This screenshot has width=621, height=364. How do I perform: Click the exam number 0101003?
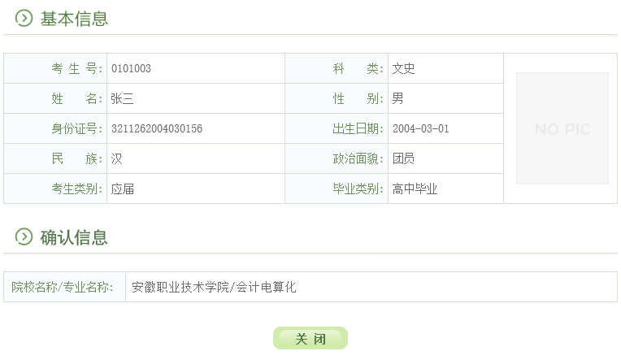pos(131,69)
